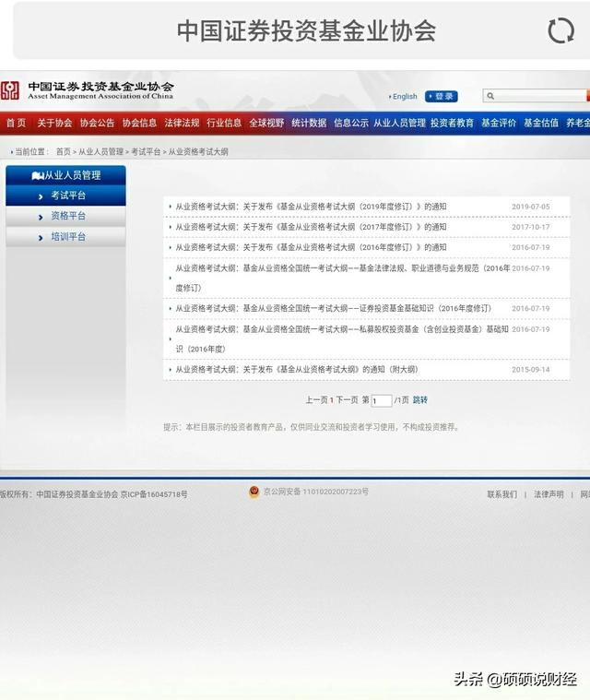This screenshot has height=700, width=590.
Task: Click the arrow icon beside 考试平台
Action: (41, 196)
